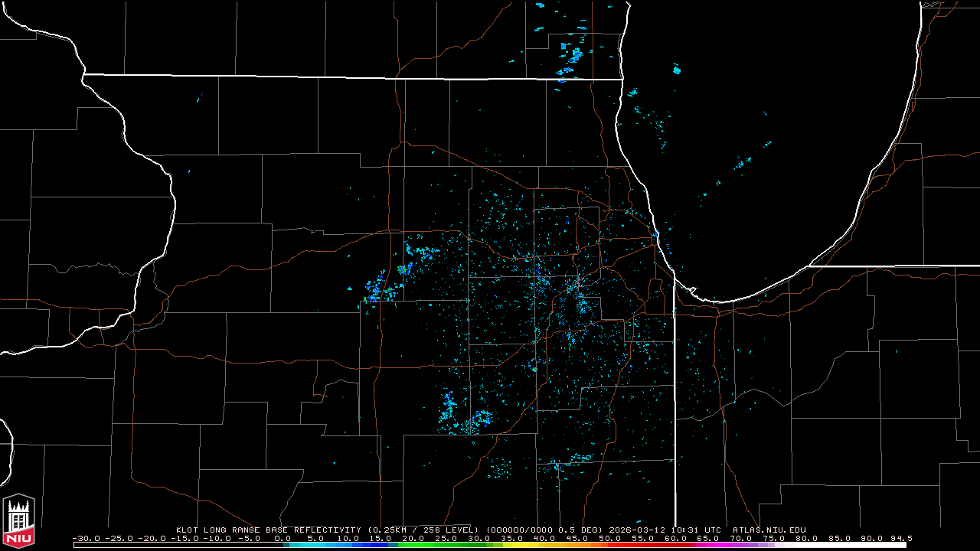Click the 20.0 value on the reflectivity scale
Viewport: 980px width, 551px height.
[x=413, y=539]
